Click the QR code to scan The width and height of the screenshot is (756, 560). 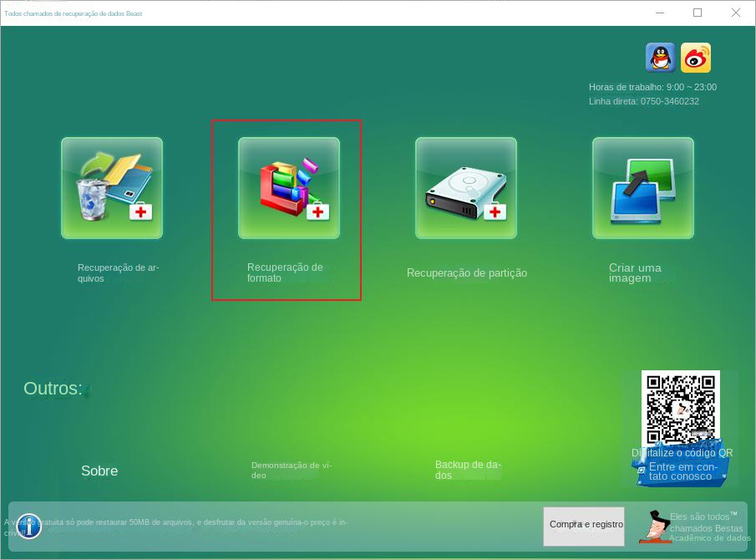click(680, 410)
